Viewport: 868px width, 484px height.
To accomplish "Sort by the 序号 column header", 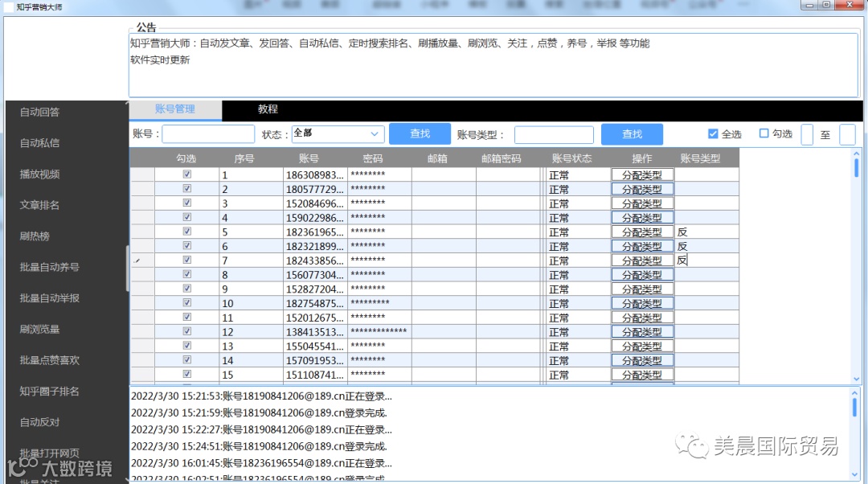I will click(244, 158).
